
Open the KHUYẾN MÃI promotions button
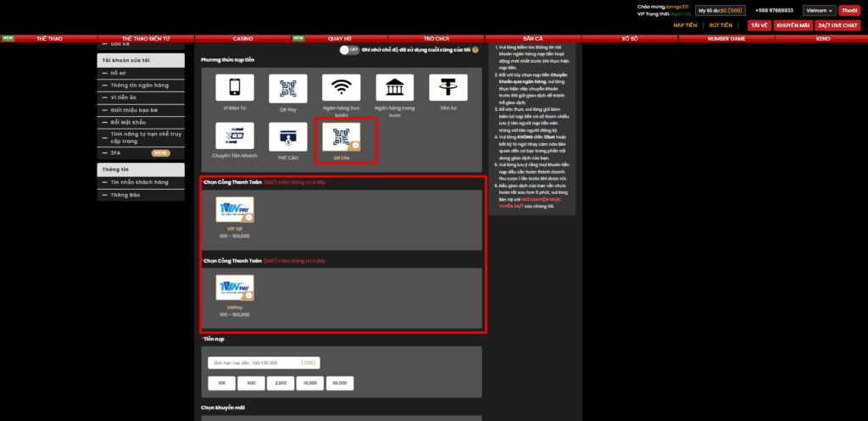[x=793, y=25]
